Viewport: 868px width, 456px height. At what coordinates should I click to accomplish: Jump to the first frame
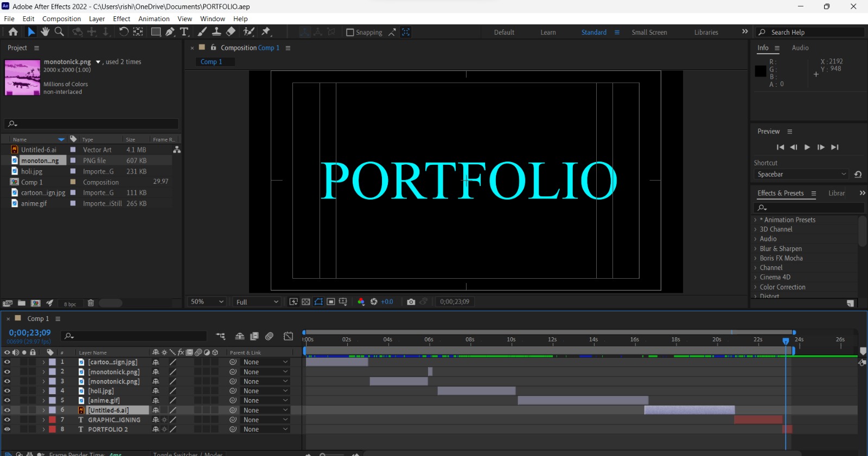[x=780, y=147]
